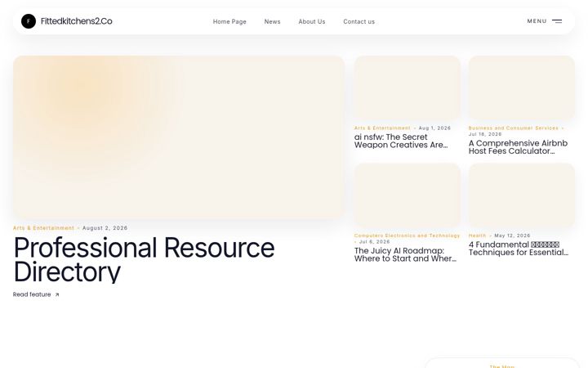Open Contact us nav link
Viewport: 588px width, 368px height.
click(359, 22)
